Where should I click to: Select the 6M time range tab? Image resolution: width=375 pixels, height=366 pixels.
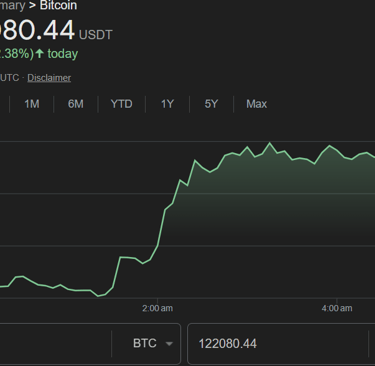[x=76, y=104]
